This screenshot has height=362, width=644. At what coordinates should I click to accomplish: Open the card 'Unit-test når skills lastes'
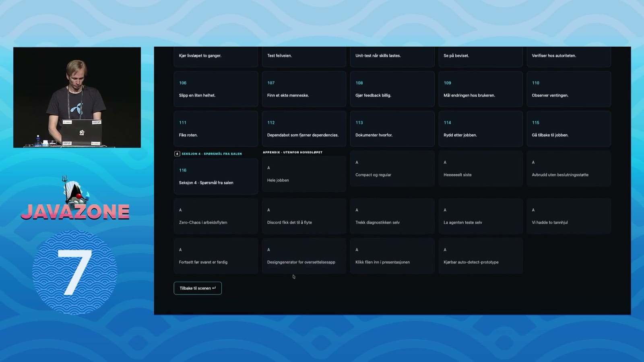pos(392,57)
